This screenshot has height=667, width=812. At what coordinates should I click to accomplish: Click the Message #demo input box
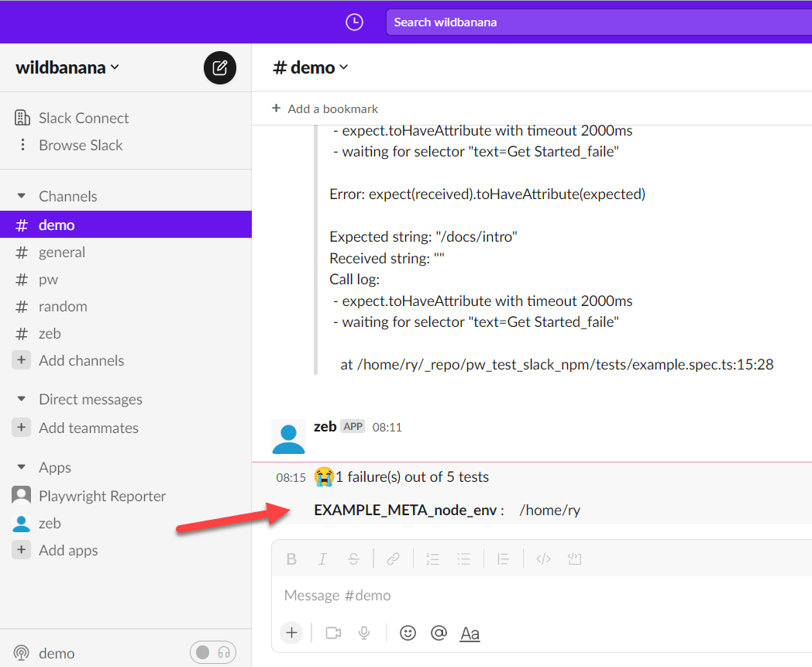click(542, 596)
